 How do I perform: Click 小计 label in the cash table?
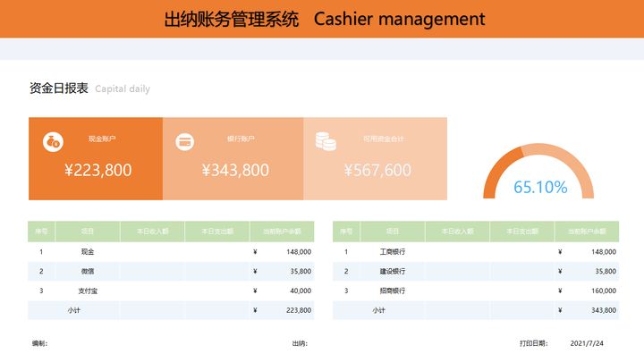[x=74, y=310]
